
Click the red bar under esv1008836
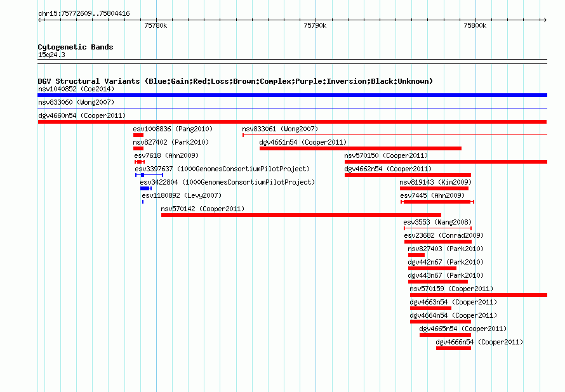(x=138, y=135)
